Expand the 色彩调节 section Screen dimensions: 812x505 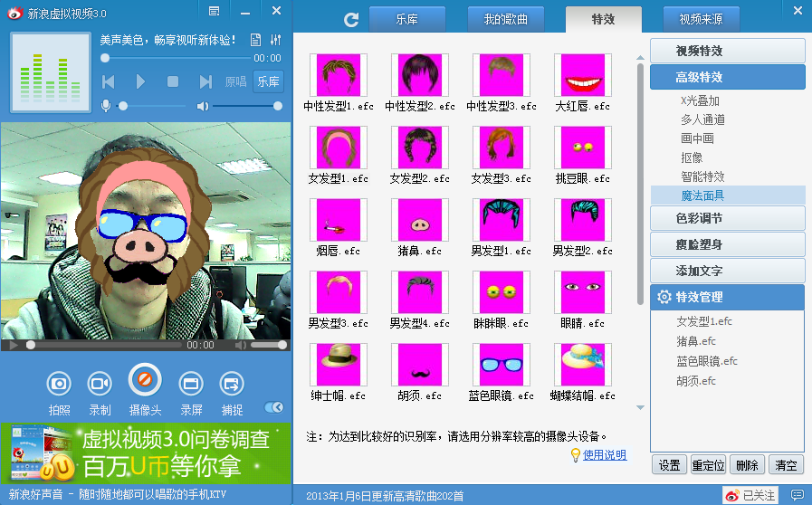(x=727, y=218)
